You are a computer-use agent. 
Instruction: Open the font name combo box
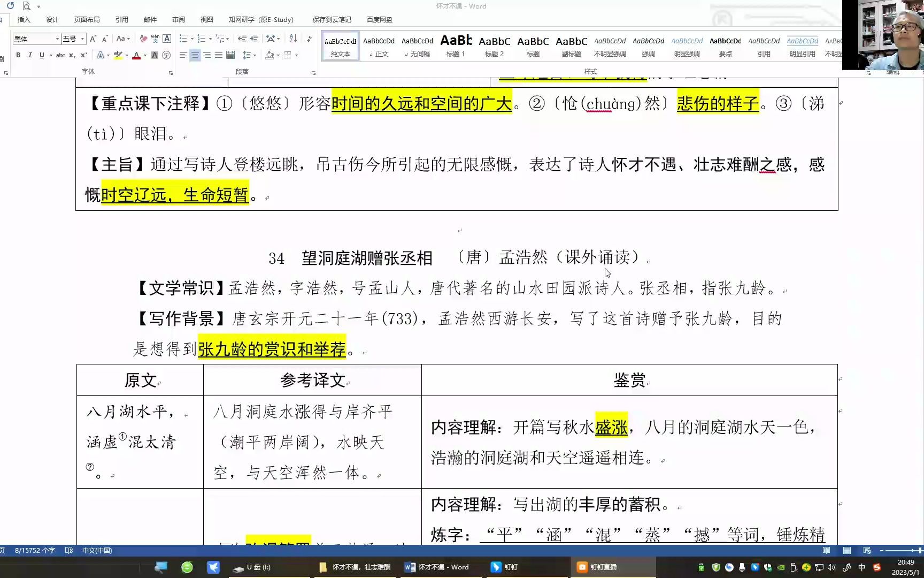coord(36,39)
